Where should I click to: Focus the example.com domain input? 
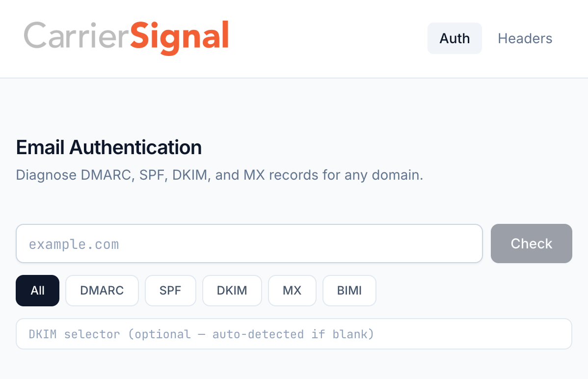click(249, 243)
